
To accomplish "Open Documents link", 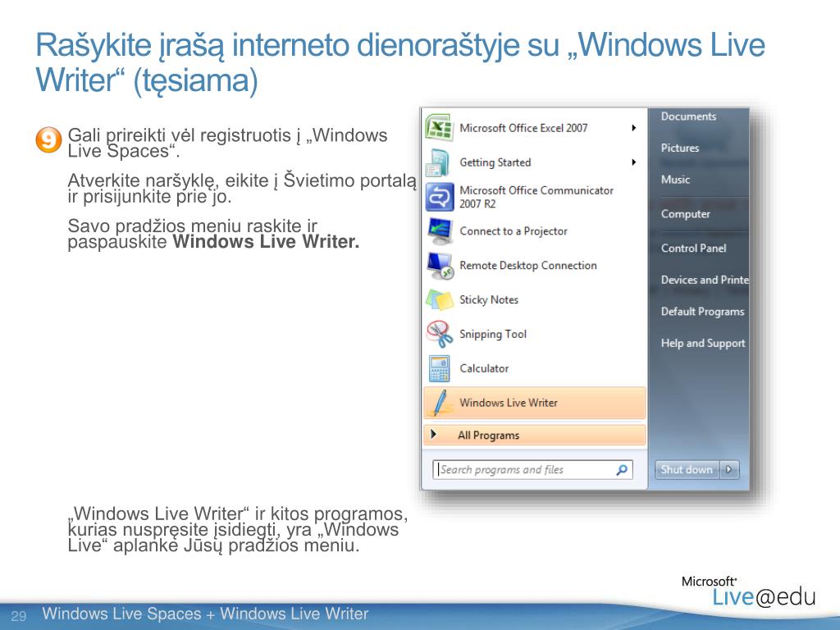I will pos(688,116).
